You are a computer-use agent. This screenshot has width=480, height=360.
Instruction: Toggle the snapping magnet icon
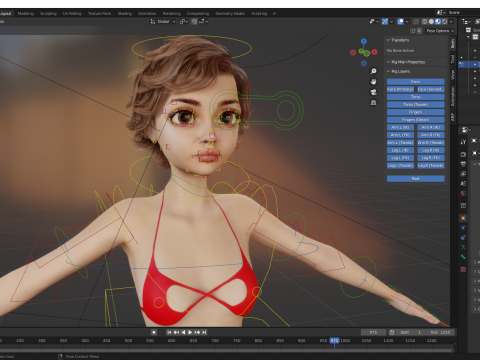(194, 21)
